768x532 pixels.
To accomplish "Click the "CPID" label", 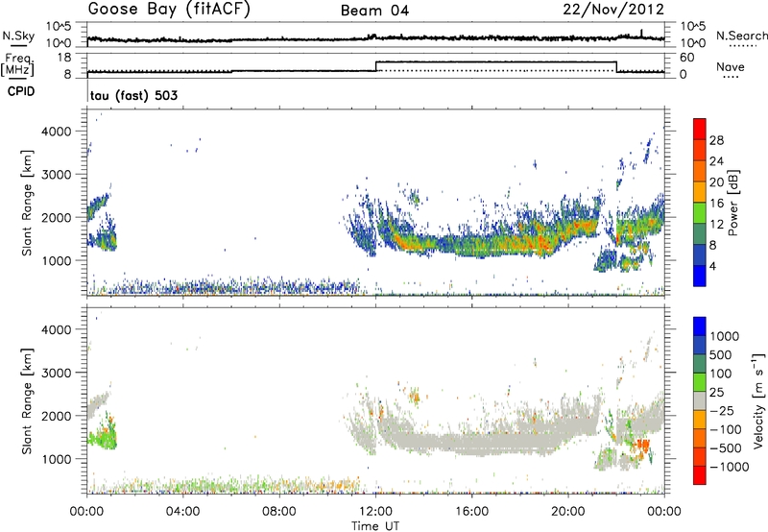I will (21, 91).
